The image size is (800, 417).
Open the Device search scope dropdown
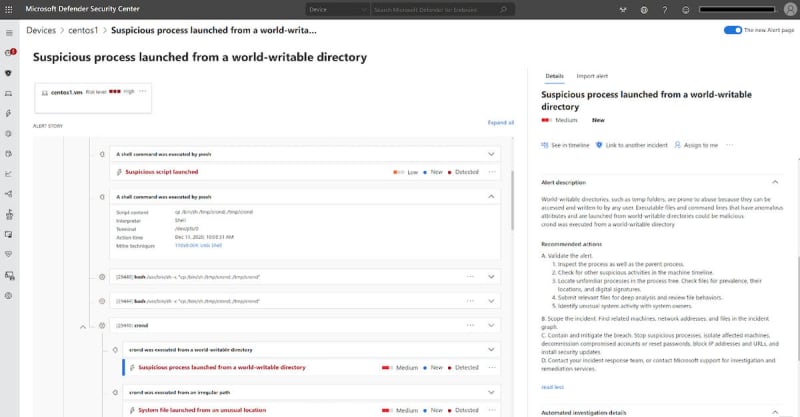(337, 10)
